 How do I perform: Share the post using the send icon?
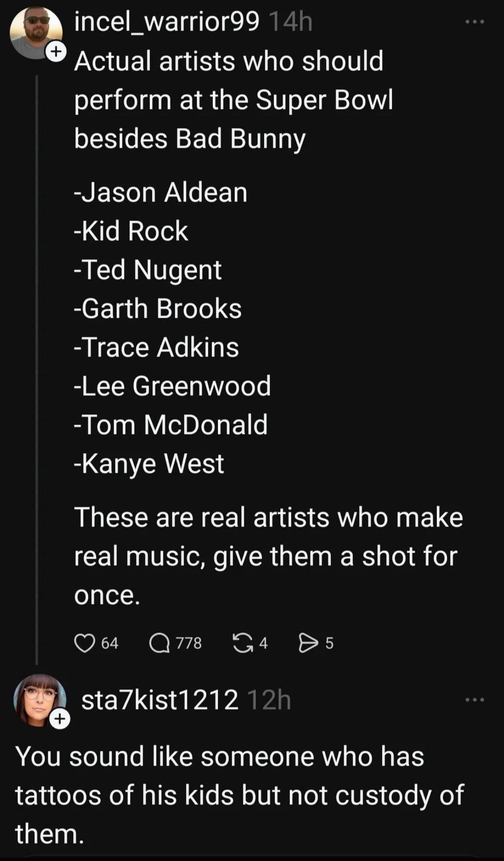[308, 643]
